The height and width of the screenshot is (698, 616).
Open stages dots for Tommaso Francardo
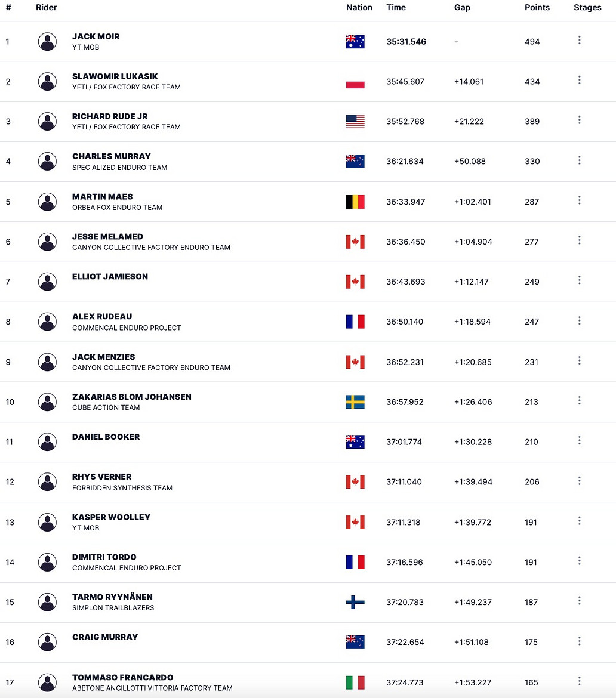(579, 681)
